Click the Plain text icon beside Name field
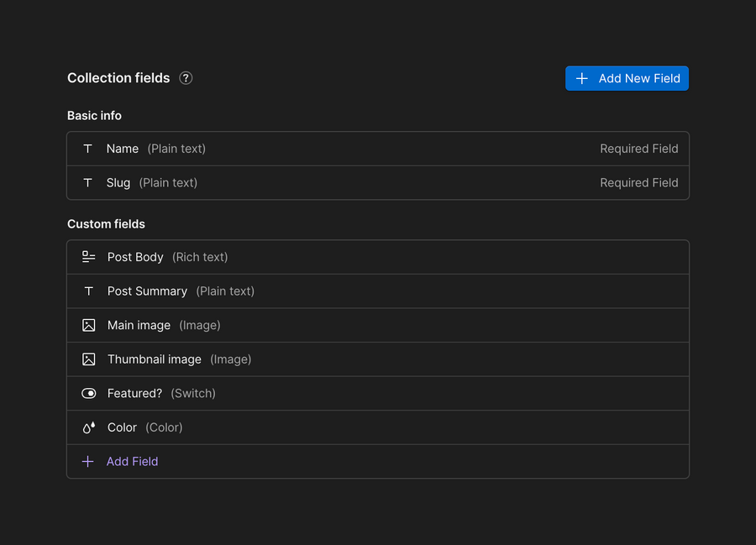Viewport: 756px width, 545px height. point(87,149)
